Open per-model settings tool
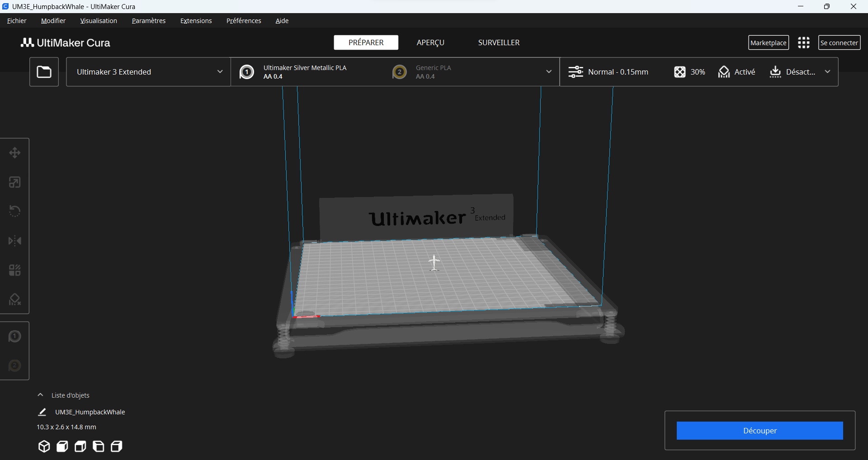868x460 pixels. pos(15,270)
